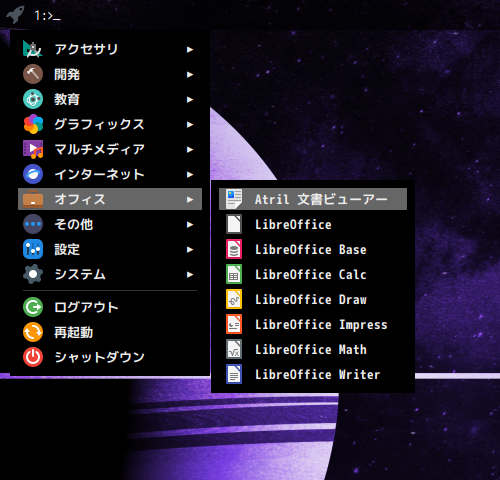
Task: Click the orange 再起動 restart icon
Action: point(33,332)
